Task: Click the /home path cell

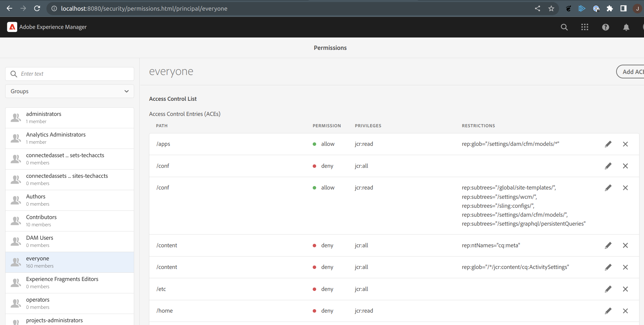Action: pos(164,311)
